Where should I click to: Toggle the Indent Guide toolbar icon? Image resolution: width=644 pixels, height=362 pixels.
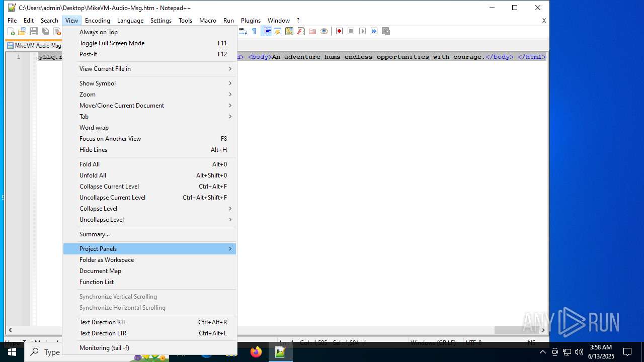pos(267,31)
